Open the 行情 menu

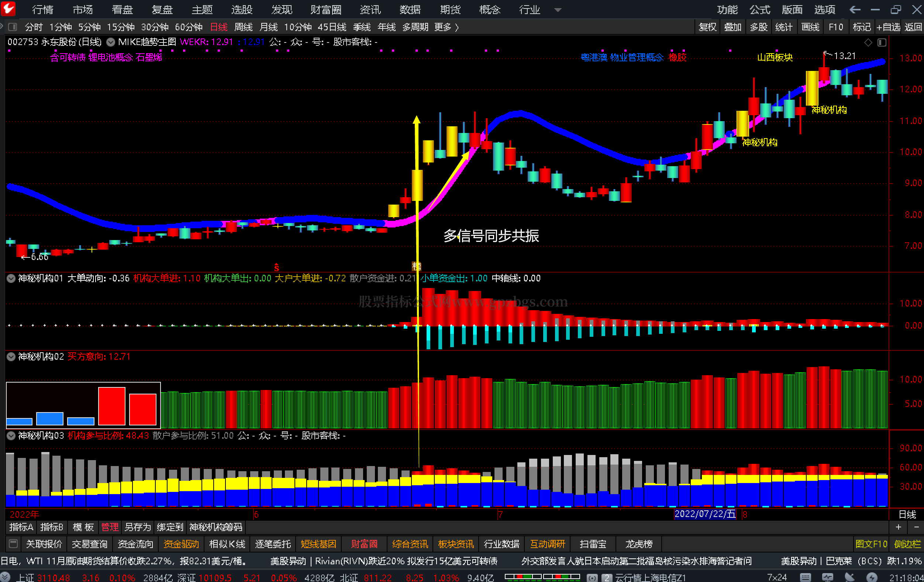[x=42, y=10]
